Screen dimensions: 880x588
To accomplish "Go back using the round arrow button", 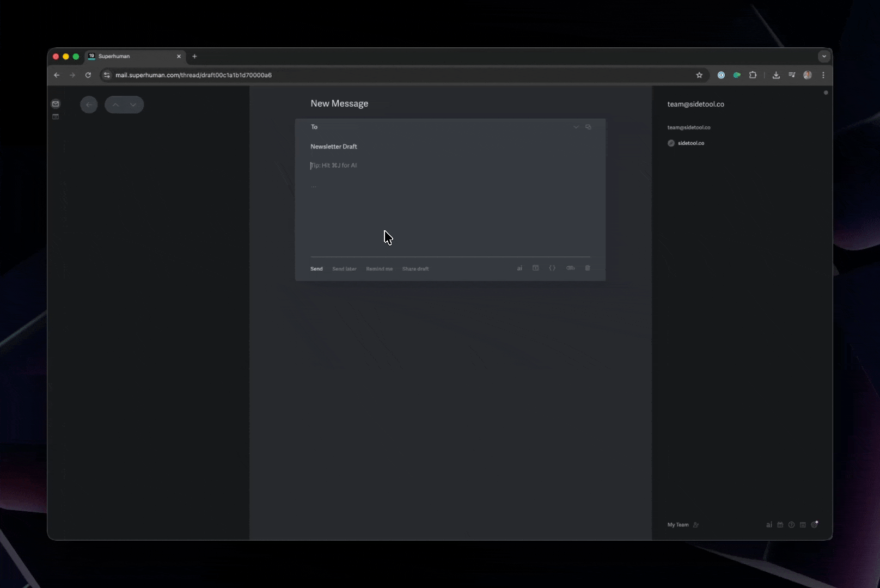I will [x=89, y=105].
